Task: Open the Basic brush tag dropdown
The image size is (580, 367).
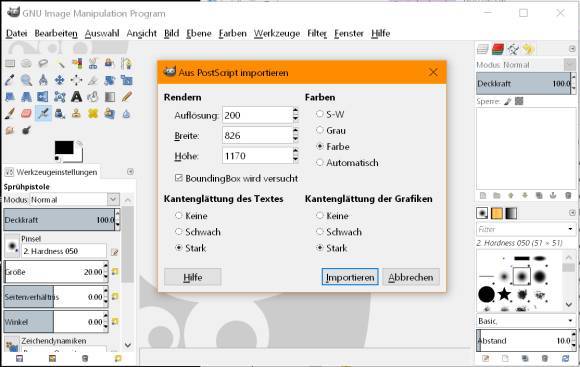Action: tap(526, 321)
